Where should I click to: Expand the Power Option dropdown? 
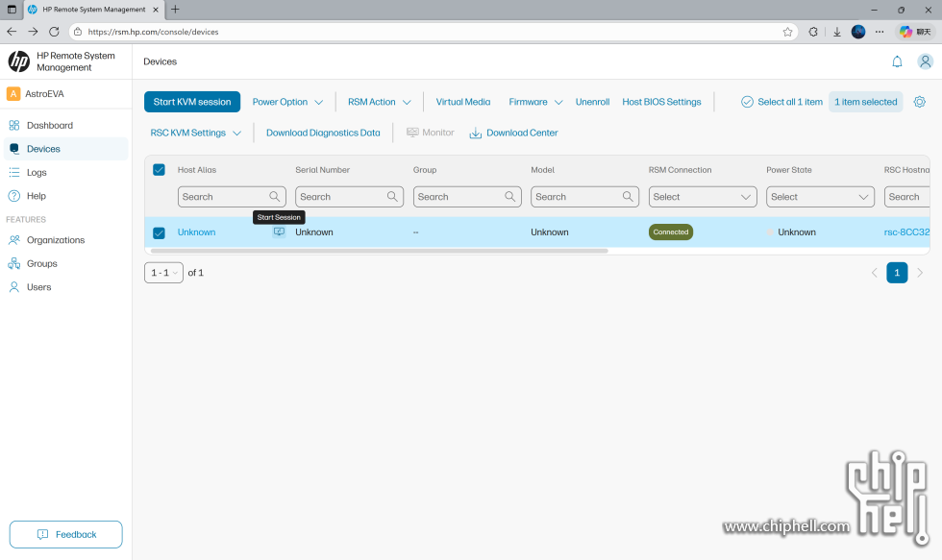pyautogui.click(x=286, y=102)
